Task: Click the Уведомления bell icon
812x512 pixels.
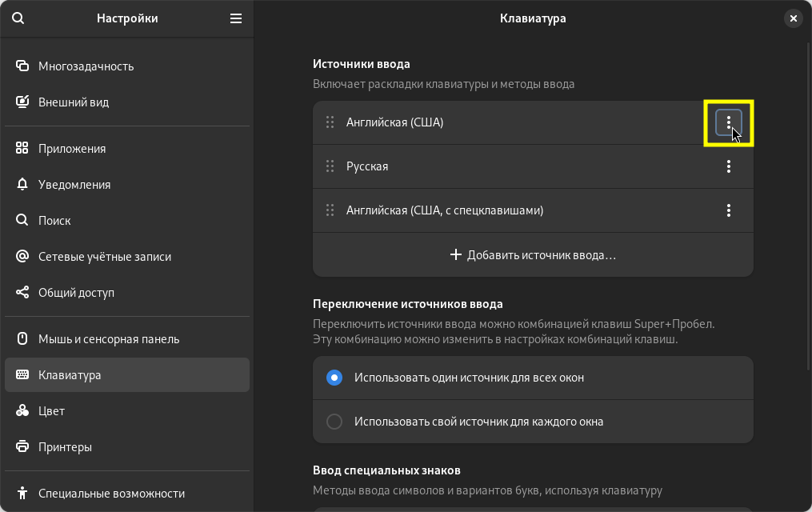Action: (22, 185)
